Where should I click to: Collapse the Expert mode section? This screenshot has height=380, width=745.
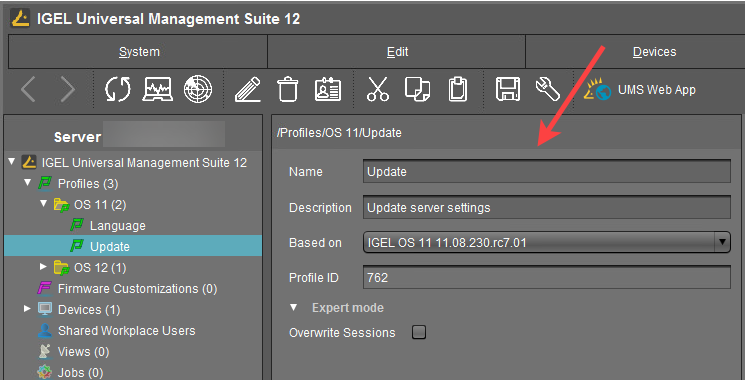point(294,307)
